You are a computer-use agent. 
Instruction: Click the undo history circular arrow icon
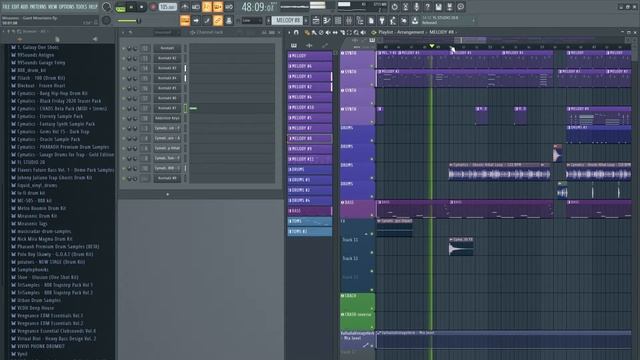(394, 7)
